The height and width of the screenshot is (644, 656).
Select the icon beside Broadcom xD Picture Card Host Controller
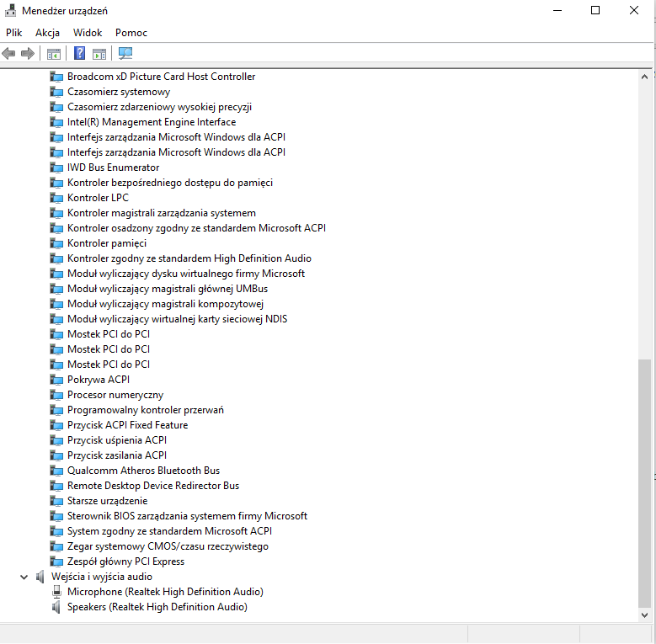point(56,77)
